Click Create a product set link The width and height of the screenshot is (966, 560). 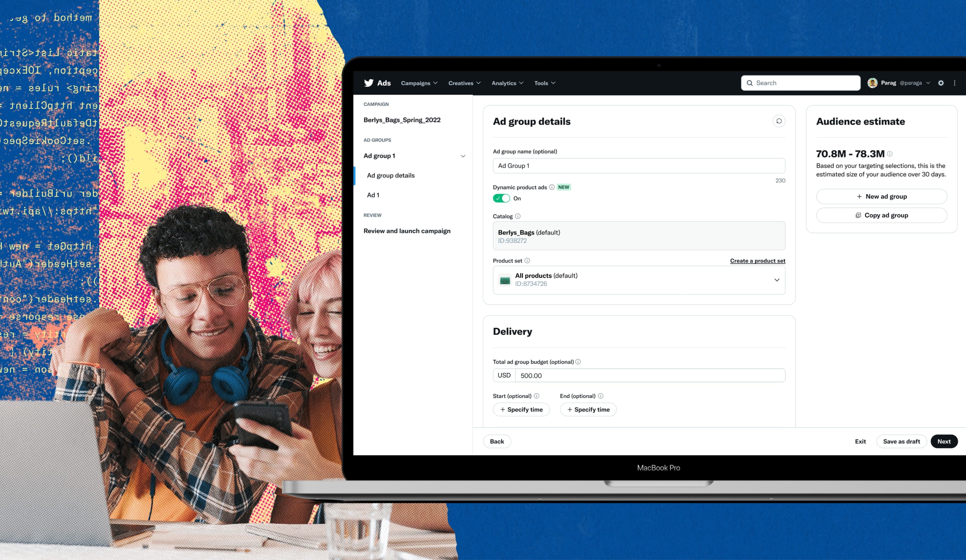757,260
